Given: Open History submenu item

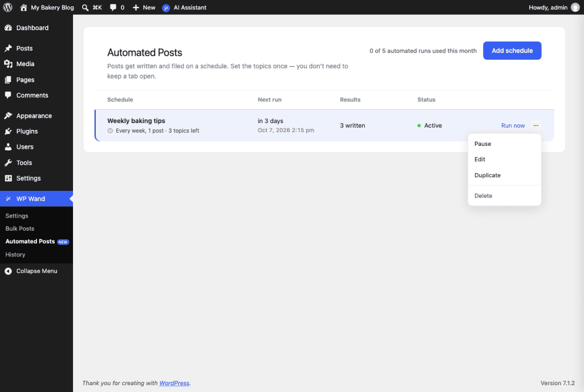Looking at the screenshot, I should (15, 254).
